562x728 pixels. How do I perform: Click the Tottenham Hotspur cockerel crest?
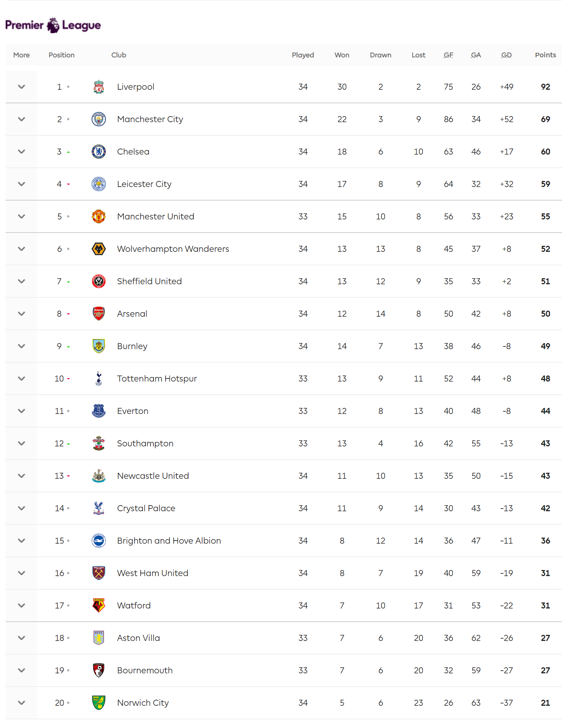(x=99, y=379)
